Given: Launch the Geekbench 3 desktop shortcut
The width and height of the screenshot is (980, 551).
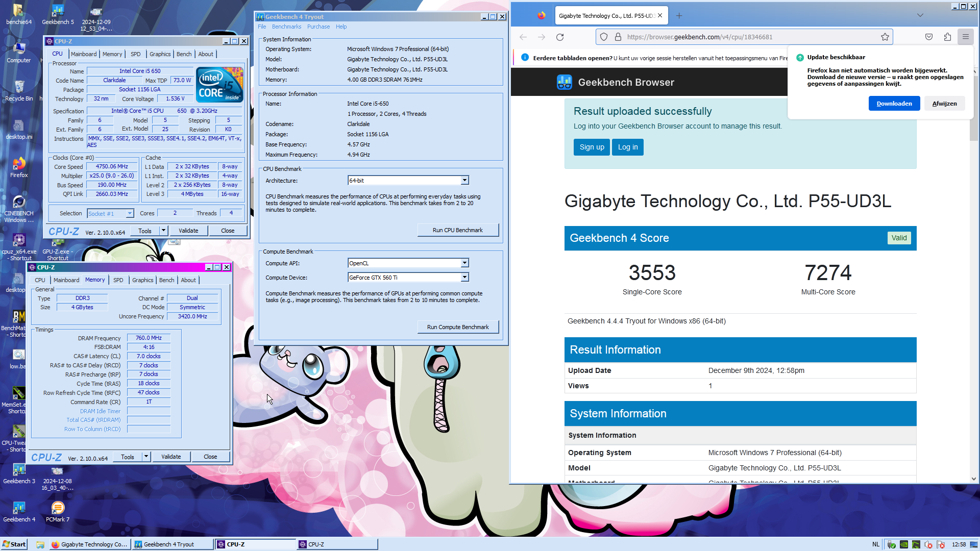Looking at the screenshot, I should 18,473.
